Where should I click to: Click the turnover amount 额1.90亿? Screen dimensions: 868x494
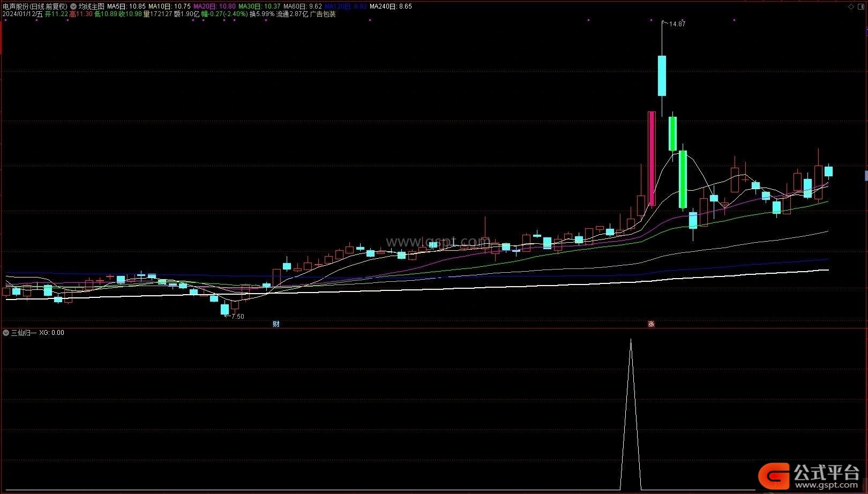[186, 14]
